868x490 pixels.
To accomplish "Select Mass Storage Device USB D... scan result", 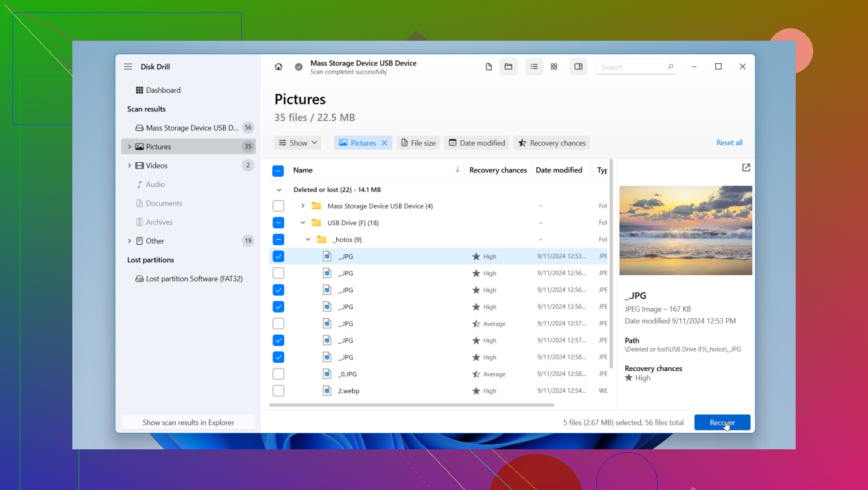I will click(188, 128).
